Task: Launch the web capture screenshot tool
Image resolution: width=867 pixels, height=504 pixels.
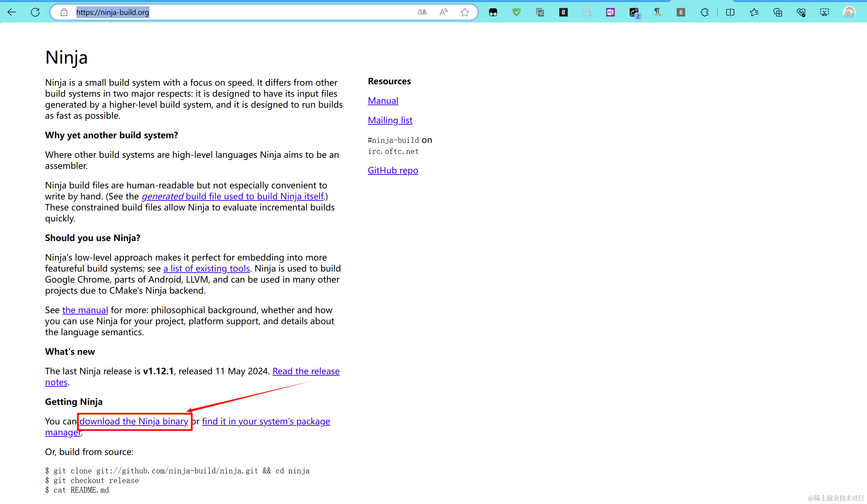Action: point(824,12)
